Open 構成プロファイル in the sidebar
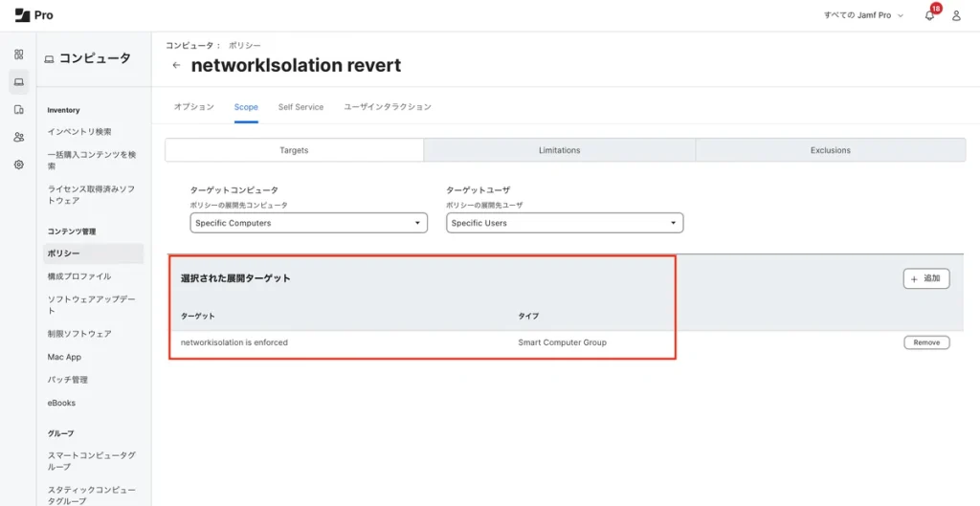Image resolution: width=980 pixels, height=506 pixels. (79, 276)
